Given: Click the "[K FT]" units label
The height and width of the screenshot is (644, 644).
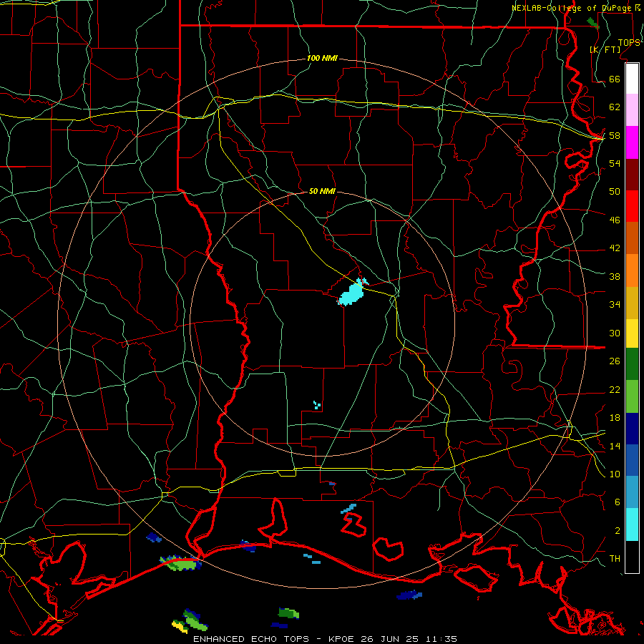Looking at the screenshot, I should click(605, 49).
